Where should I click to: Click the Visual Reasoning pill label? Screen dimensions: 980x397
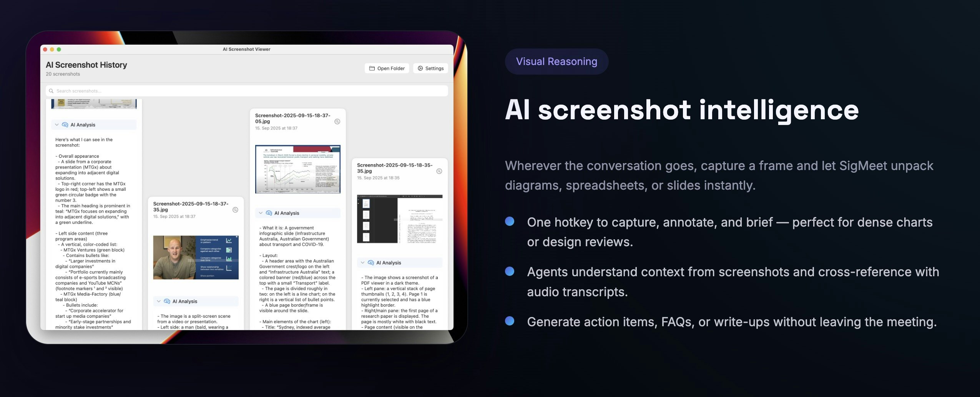tap(556, 62)
